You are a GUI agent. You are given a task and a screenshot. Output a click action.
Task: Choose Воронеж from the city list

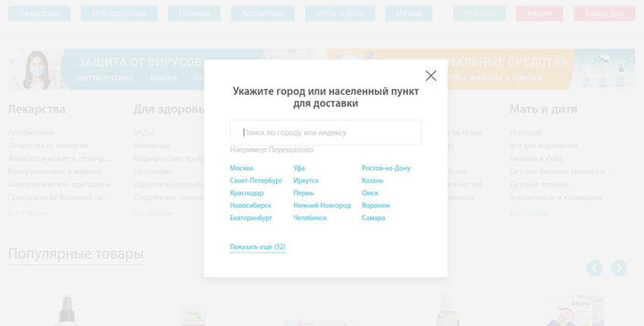click(x=375, y=205)
